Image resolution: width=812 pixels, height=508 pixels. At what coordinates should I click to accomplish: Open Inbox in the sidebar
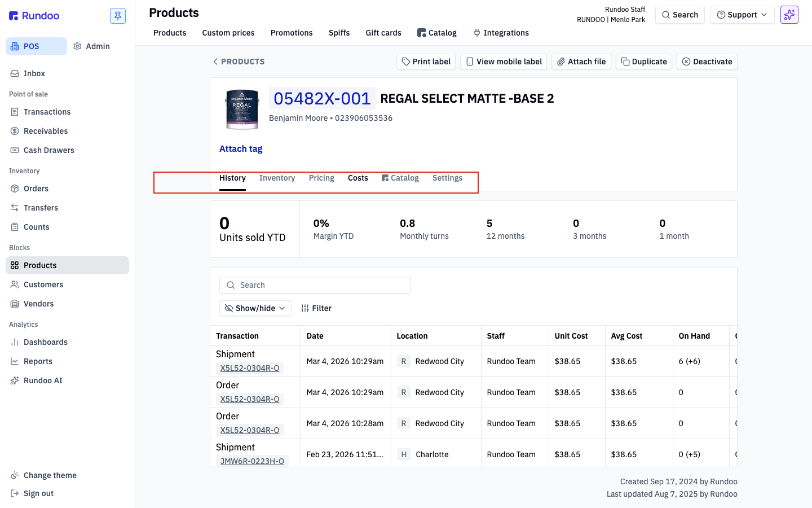coord(67,73)
